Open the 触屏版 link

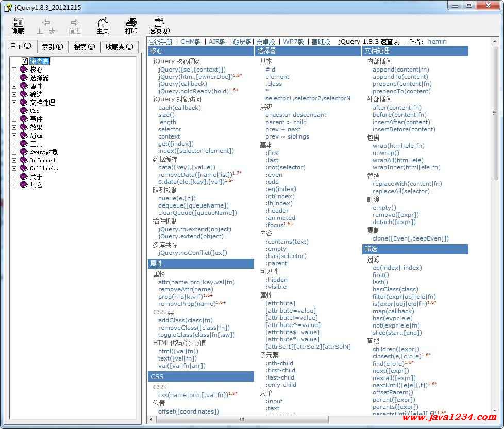coord(242,42)
